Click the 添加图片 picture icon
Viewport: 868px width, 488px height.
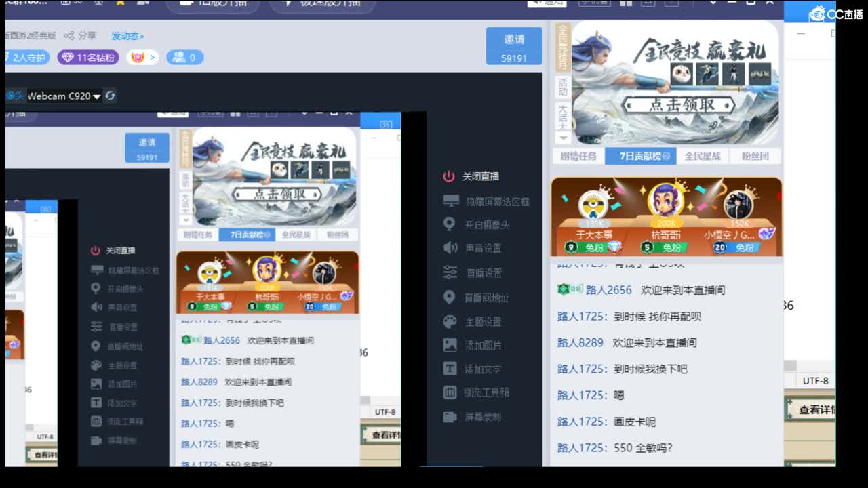(450, 345)
